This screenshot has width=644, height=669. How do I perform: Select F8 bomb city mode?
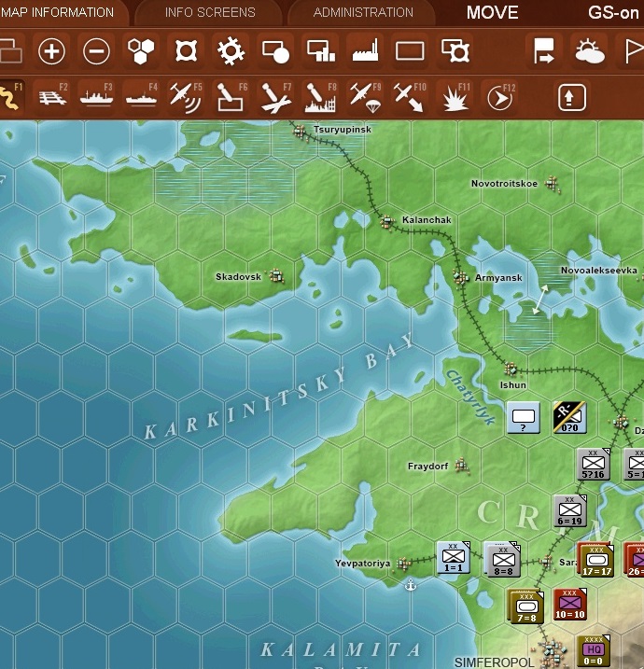point(321,97)
